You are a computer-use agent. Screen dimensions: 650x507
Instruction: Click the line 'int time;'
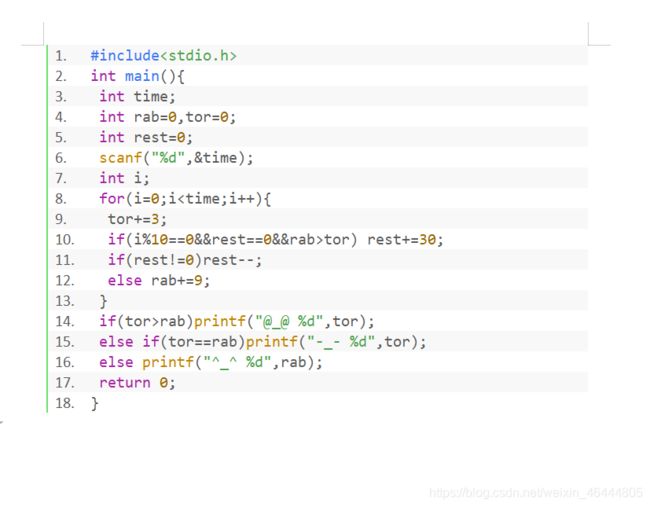point(137,97)
